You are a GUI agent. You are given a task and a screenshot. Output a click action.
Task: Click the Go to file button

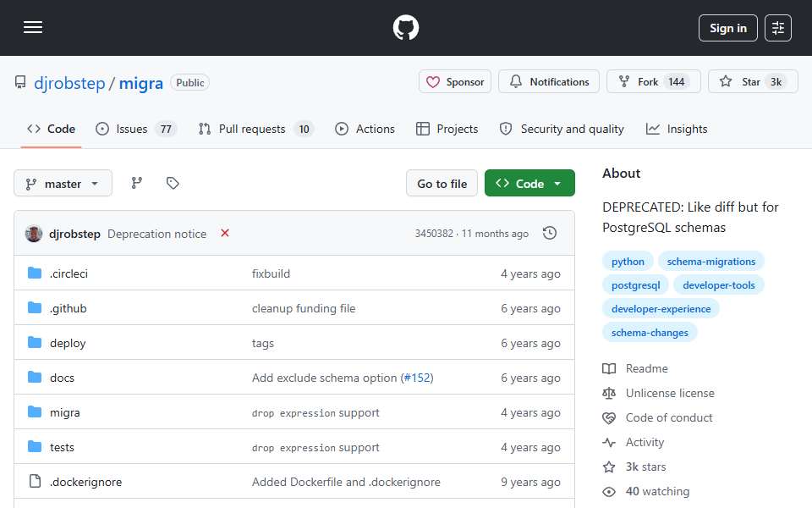[x=442, y=184]
